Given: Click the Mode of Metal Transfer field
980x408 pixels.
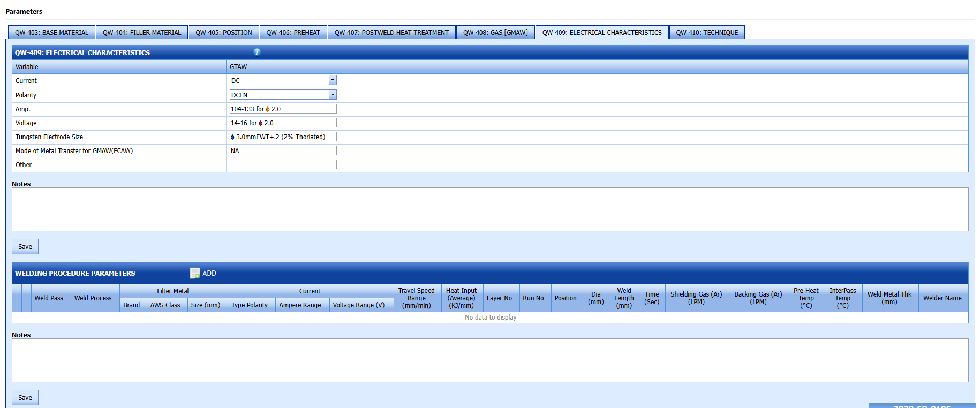Looking at the screenshot, I should pyautogui.click(x=283, y=151).
